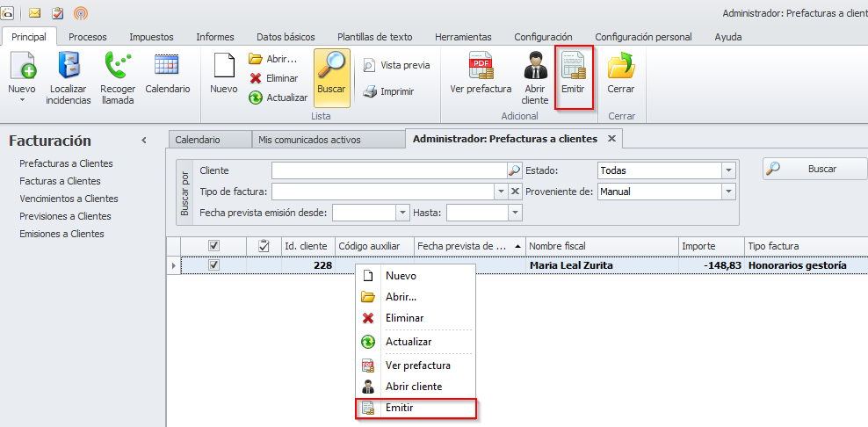Screen dimensions: 868x427
Task: Select the Principal ribbon tab
Action: [29, 37]
